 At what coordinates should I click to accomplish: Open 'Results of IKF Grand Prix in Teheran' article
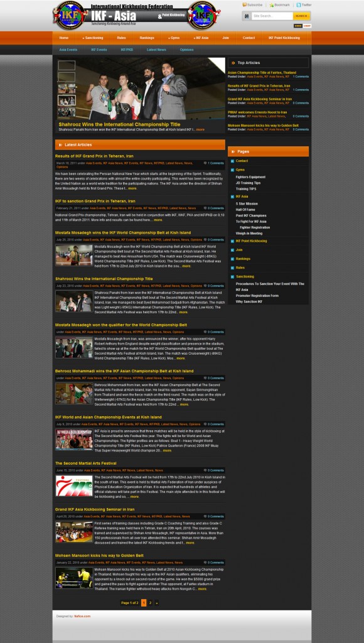(x=94, y=156)
